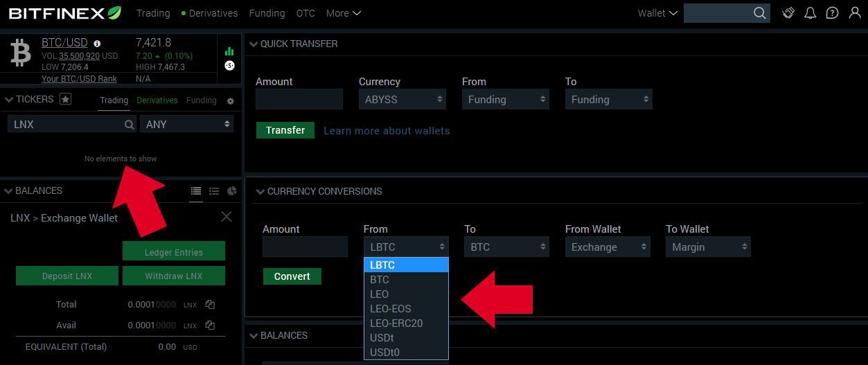
Task: Click the search icon in LNX ticker field
Action: click(x=129, y=125)
